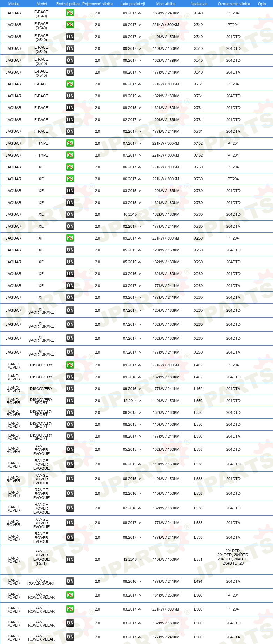The width and height of the screenshot is (273, 644).
Task: Select the '184kW / 250KM' power cell
Action: click(x=166, y=595)
